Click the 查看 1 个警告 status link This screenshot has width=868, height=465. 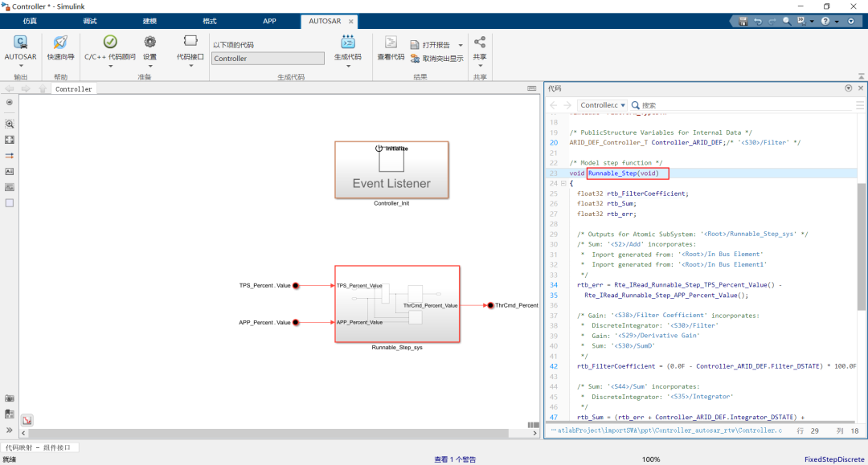pyautogui.click(x=455, y=459)
